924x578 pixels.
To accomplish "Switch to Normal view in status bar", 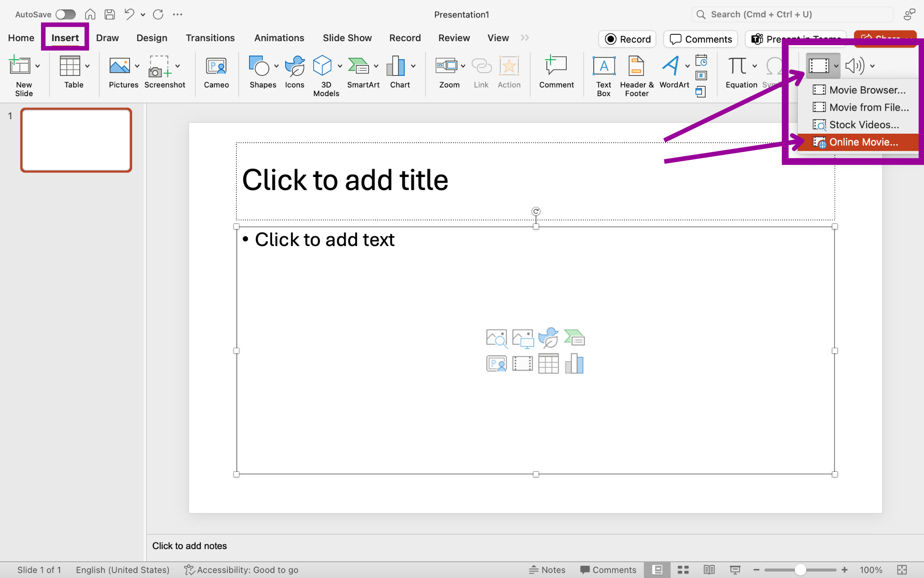I will [657, 570].
